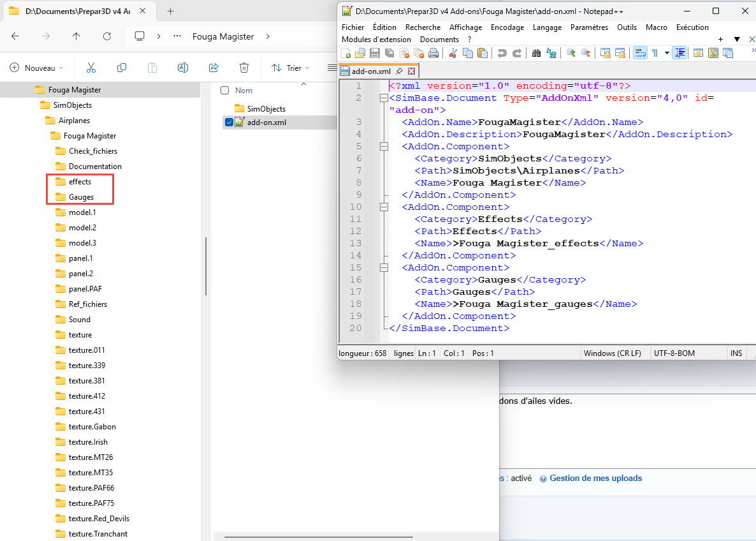Collapse the AddOn.Component fold on line 10
Screen dimensions: 756x541
384,207
